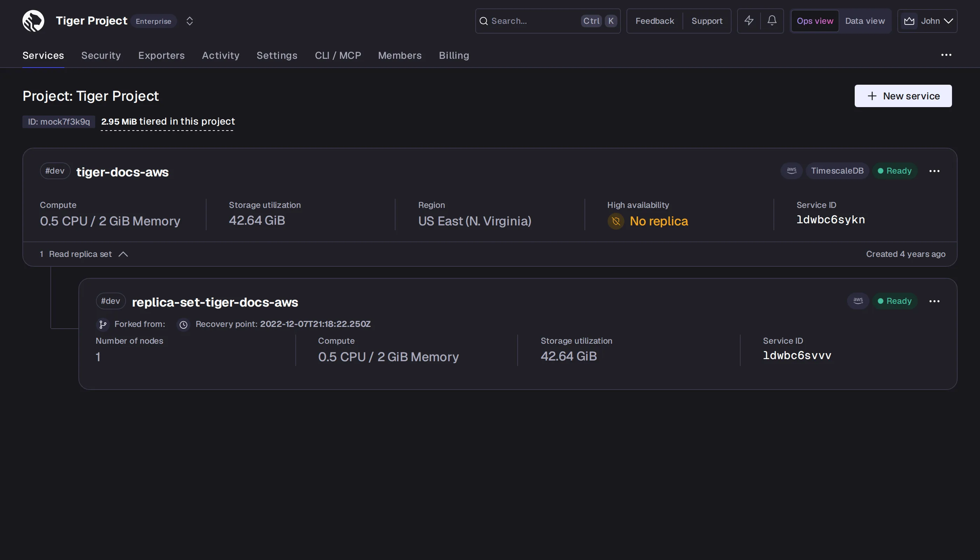Open the navigation bar overflow menu
980x560 pixels.
[x=946, y=55]
